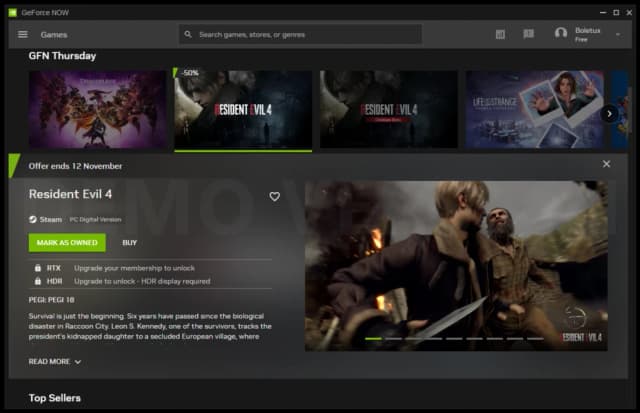Open the first header icon next to search

point(500,34)
